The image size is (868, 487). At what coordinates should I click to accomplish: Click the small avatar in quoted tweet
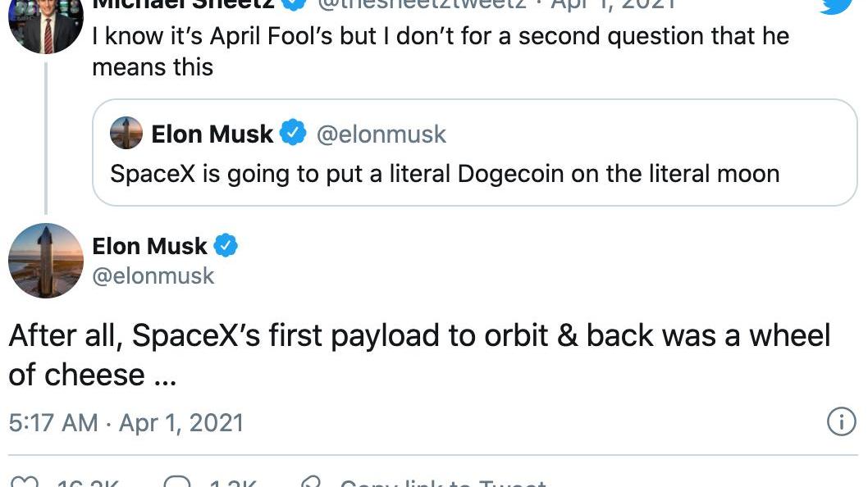(126, 133)
